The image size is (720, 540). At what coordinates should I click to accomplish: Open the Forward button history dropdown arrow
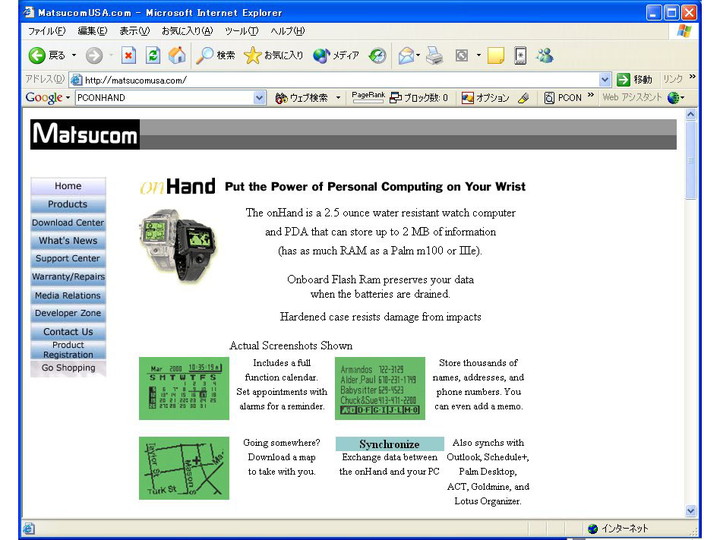[x=111, y=56]
